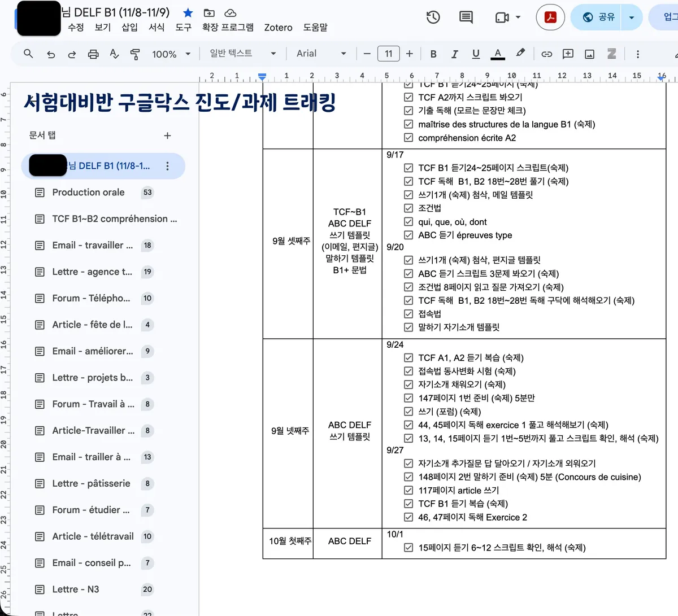Open the 확장 프로그램 menu
The image size is (678, 616).
(228, 27)
